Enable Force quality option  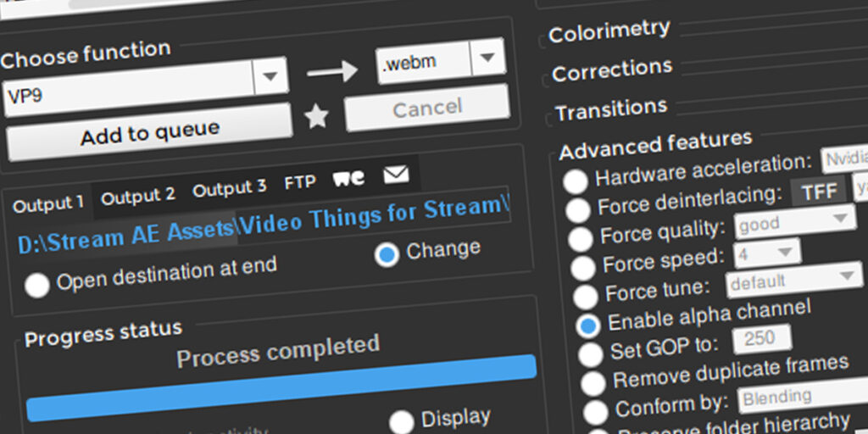pyautogui.click(x=581, y=239)
